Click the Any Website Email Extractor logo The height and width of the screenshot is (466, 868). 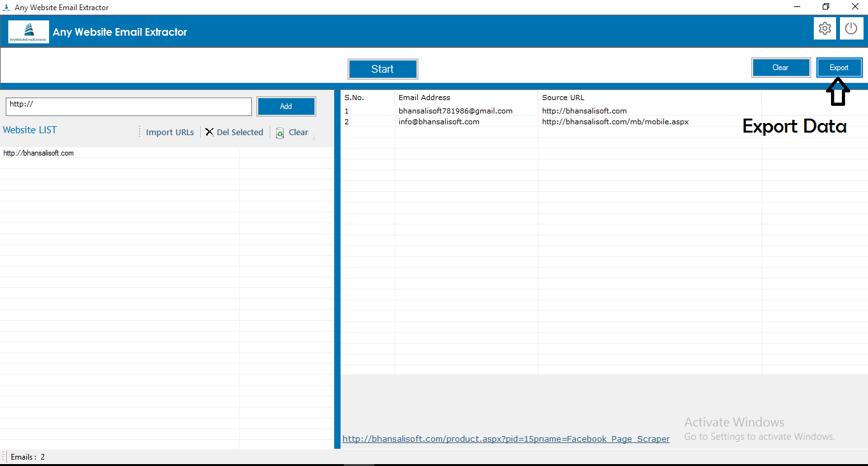pyautogui.click(x=29, y=31)
